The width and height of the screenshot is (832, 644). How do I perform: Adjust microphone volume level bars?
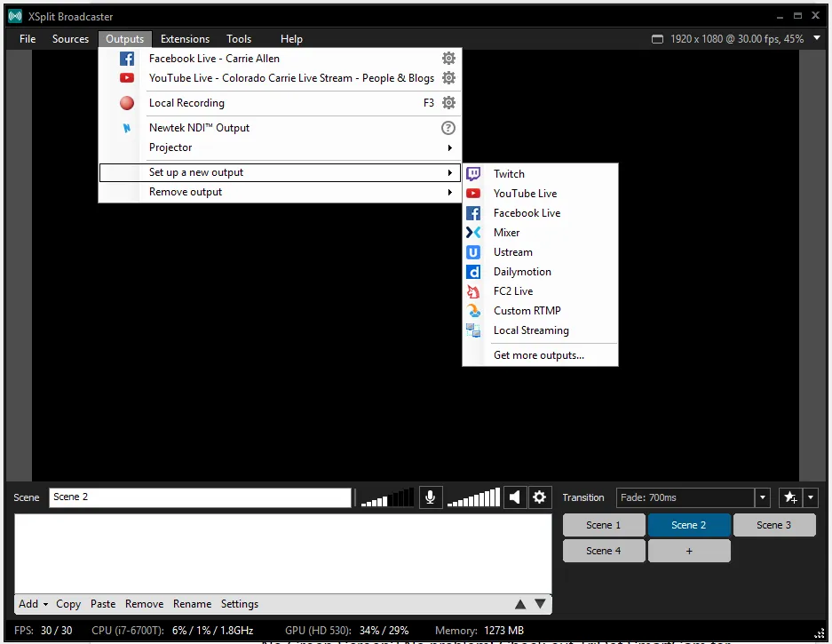click(387, 497)
